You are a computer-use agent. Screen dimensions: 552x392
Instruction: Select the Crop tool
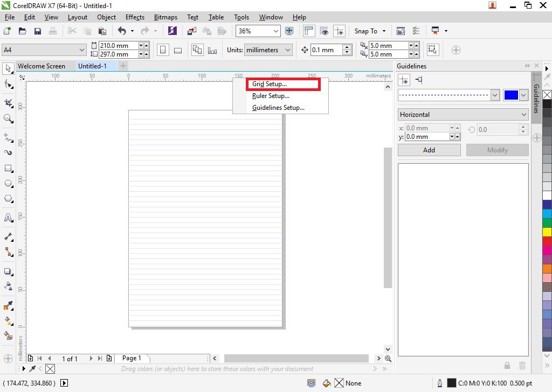tap(8, 103)
